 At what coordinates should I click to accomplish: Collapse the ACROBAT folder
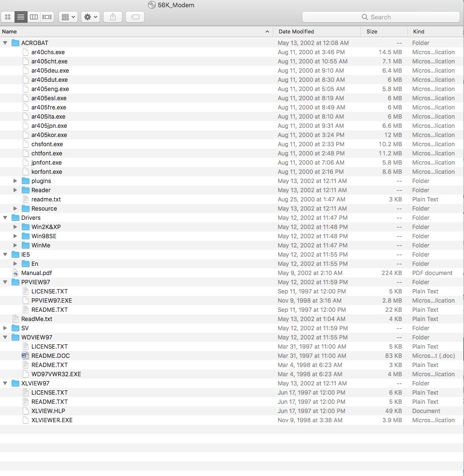coord(5,43)
